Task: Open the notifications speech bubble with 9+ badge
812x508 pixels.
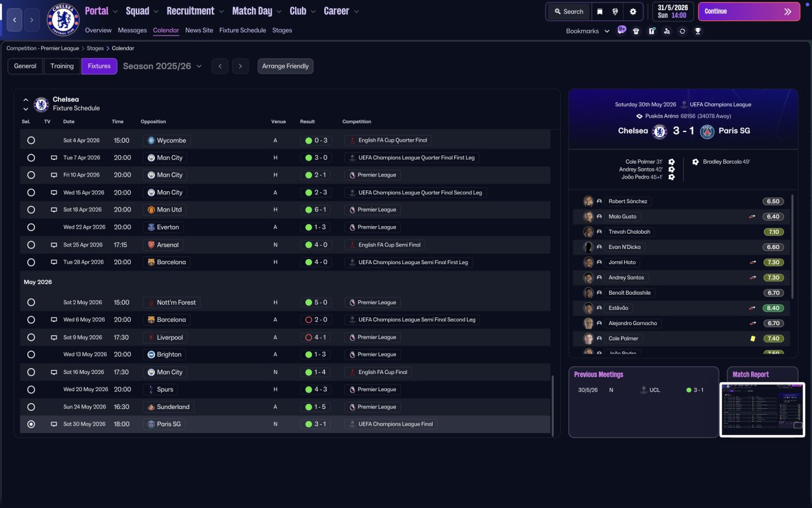Action: (621, 30)
